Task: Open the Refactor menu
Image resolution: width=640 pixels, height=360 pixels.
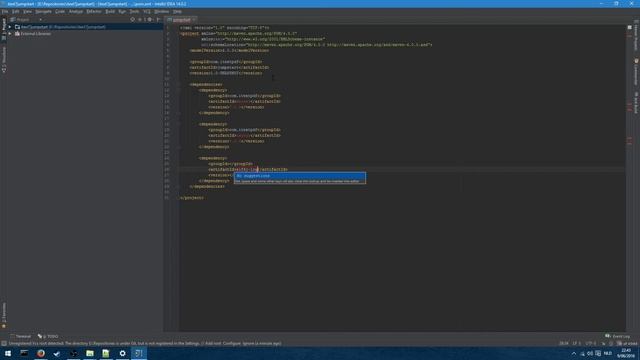Action: pos(94,11)
